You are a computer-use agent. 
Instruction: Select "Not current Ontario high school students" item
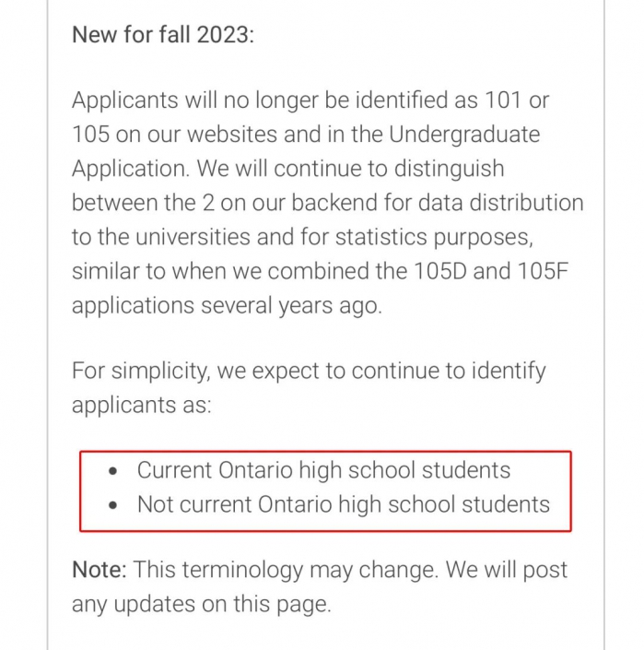(344, 505)
